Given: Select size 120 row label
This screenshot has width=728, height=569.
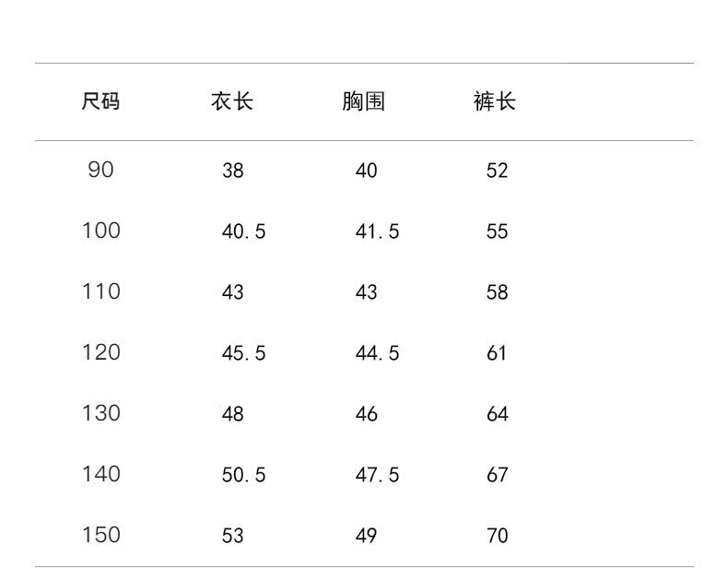Looking at the screenshot, I should pos(100,352).
